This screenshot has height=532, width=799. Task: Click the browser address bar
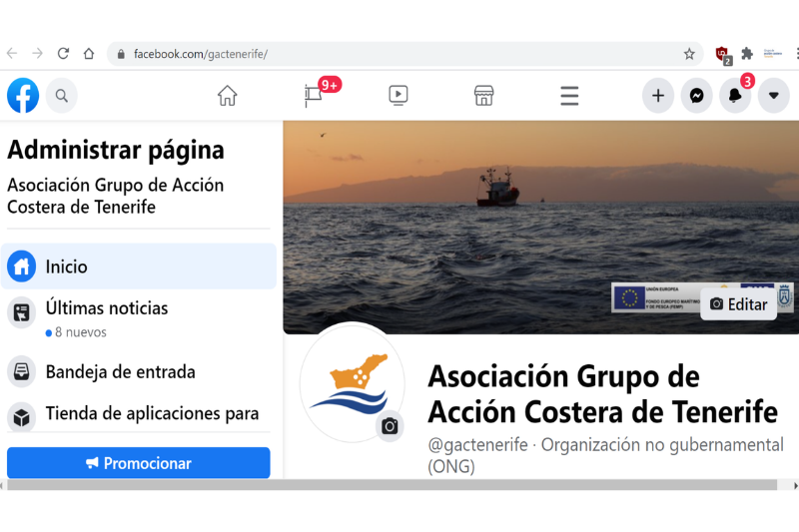399,54
